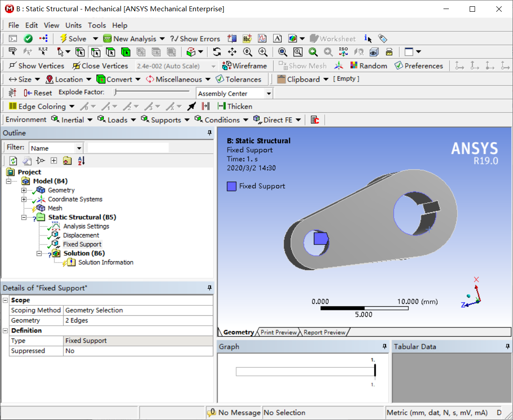Click the Random colors button
Viewport: 513px width, 420px height.
[x=368, y=66]
